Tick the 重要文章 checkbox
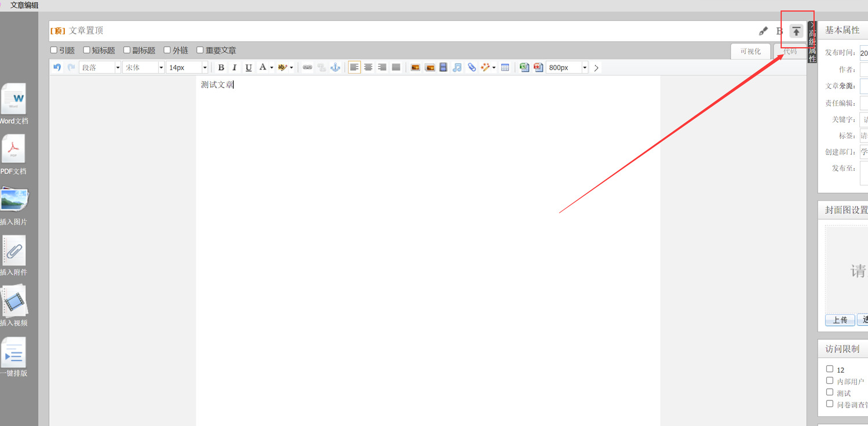The image size is (868, 426). pyautogui.click(x=200, y=50)
